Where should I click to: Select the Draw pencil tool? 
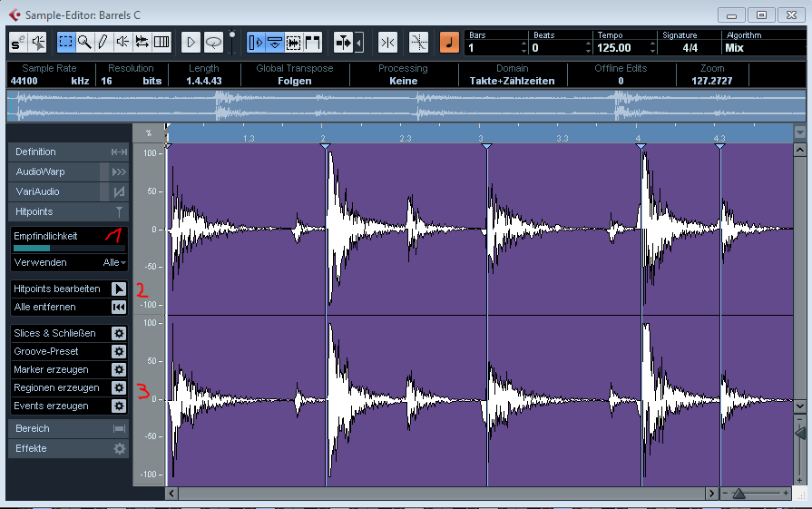[103, 42]
